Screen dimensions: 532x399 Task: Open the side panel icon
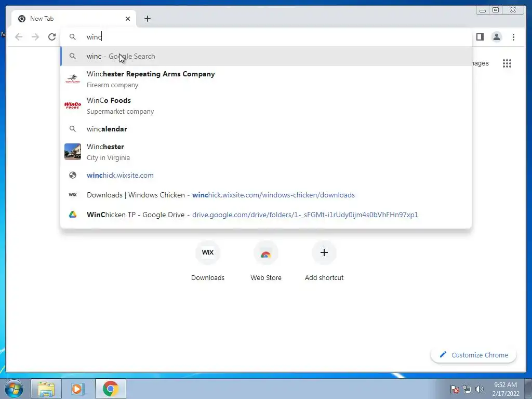point(480,37)
